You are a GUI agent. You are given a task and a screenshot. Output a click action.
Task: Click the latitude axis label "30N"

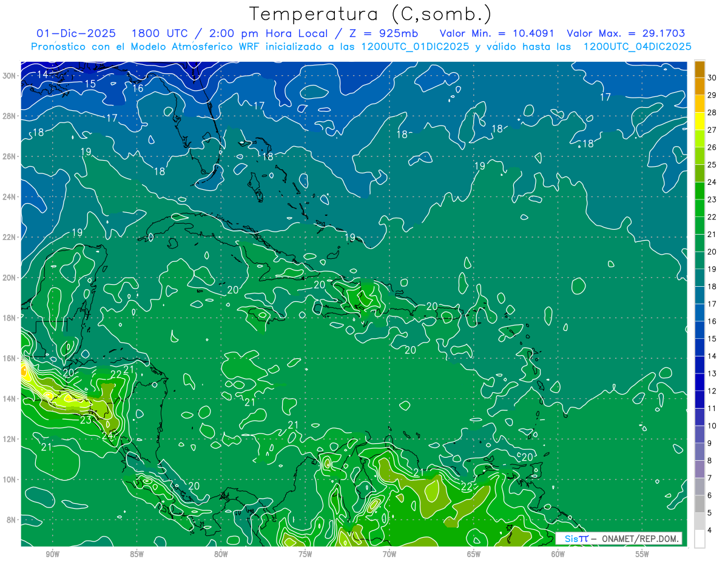[x=10, y=76]
